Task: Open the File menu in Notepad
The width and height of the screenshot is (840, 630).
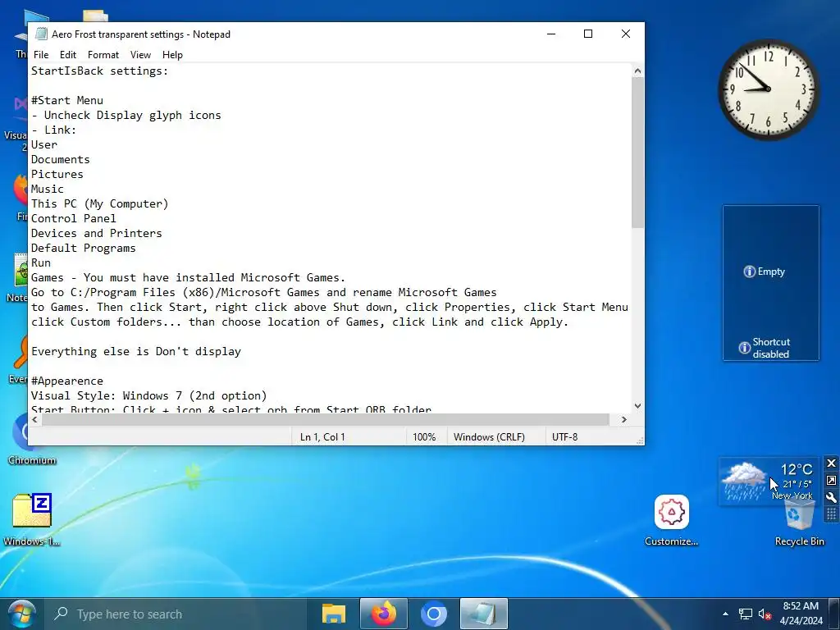Action: [x=41, y=55]
